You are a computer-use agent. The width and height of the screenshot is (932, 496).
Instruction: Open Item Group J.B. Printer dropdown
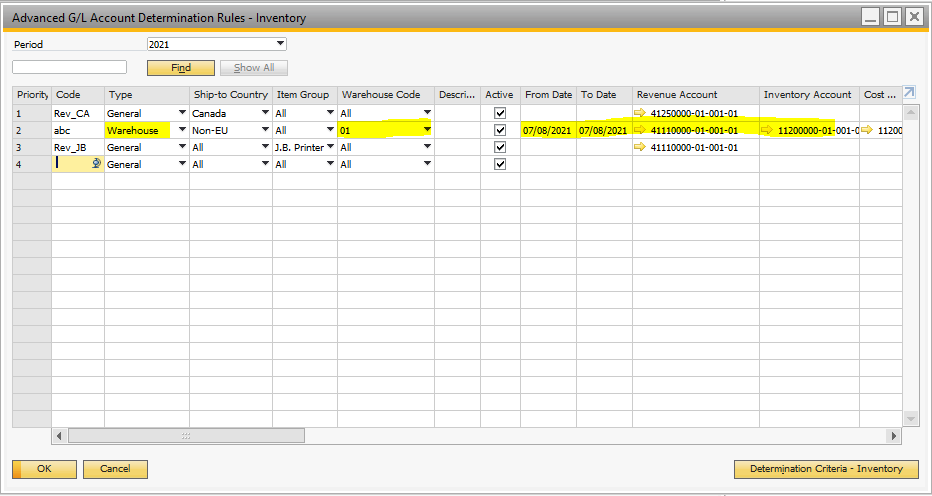pyautogui.click(x=330, y=147)
